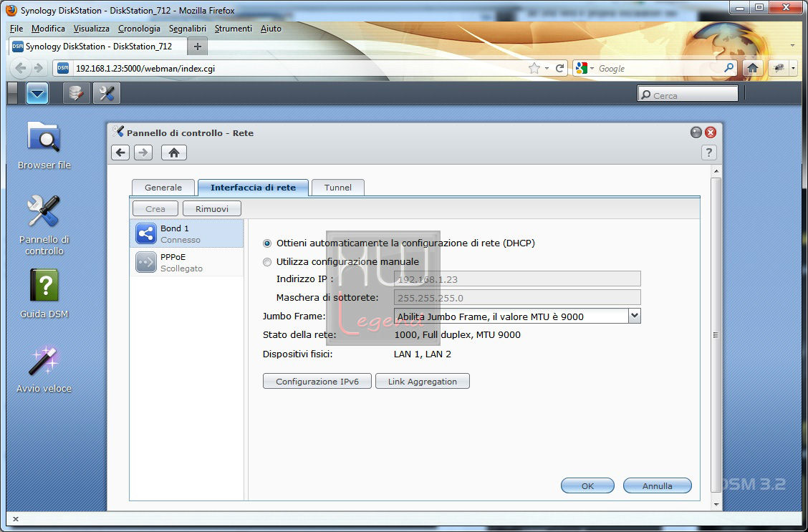This screenshot has width=808, height=532.
Task: Select the Synology DiskStation browser tab
Action: coord(98,47)
